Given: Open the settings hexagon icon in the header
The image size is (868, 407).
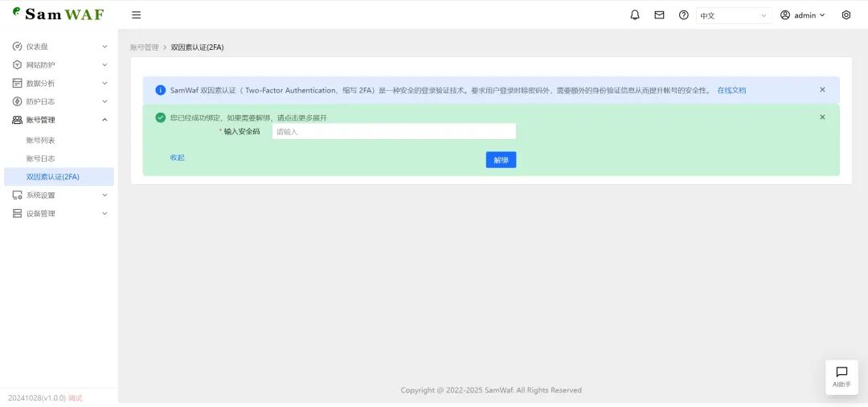Looking at the screenshot, I should 845,15.
